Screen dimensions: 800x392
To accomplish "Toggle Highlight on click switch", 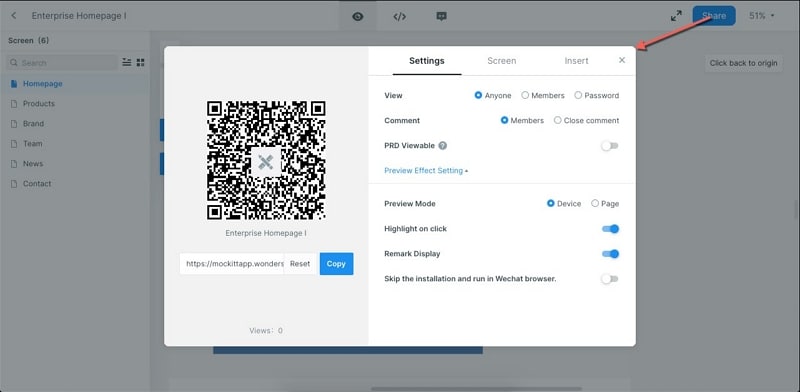I will click(x=610, y=229).
